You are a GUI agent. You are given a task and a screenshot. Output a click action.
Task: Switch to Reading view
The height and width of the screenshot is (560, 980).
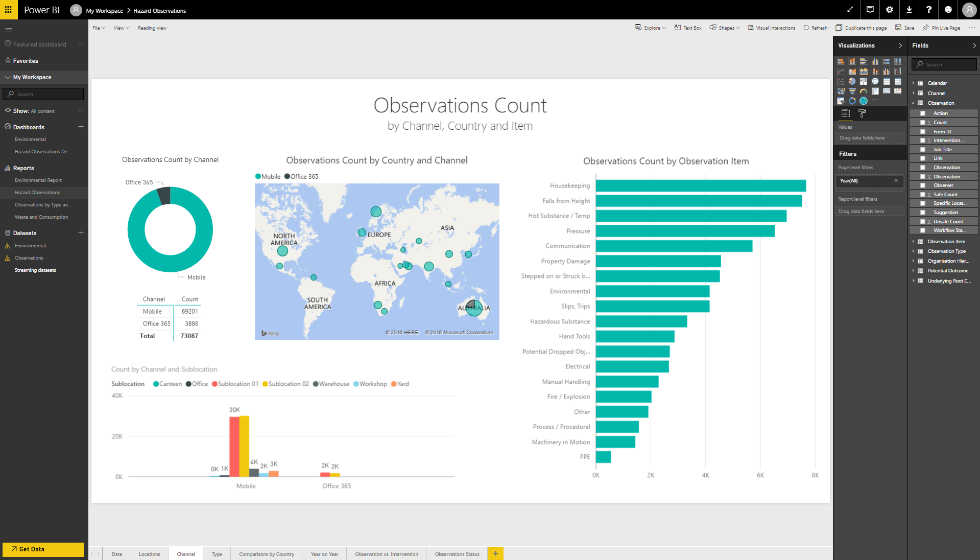tap(152, 28)
